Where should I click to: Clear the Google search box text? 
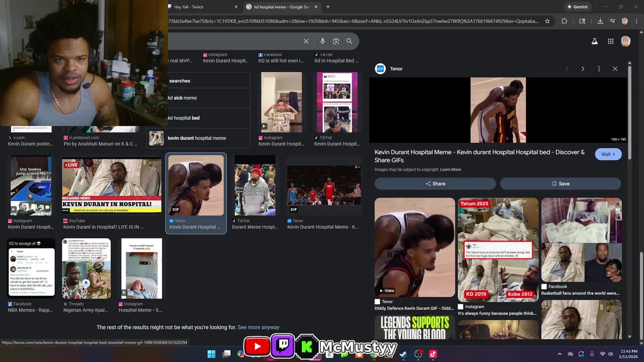click(x=306, y=41)
